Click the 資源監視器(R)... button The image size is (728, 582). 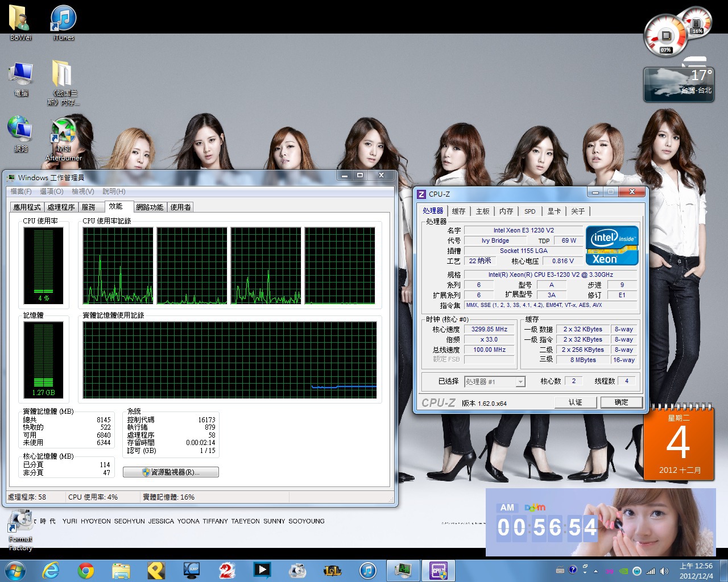click(x=171, y=472)
